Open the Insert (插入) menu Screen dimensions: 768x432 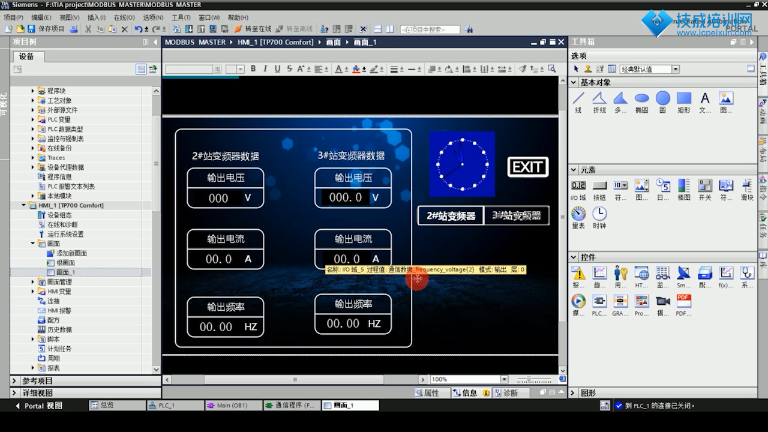[96, 17]
